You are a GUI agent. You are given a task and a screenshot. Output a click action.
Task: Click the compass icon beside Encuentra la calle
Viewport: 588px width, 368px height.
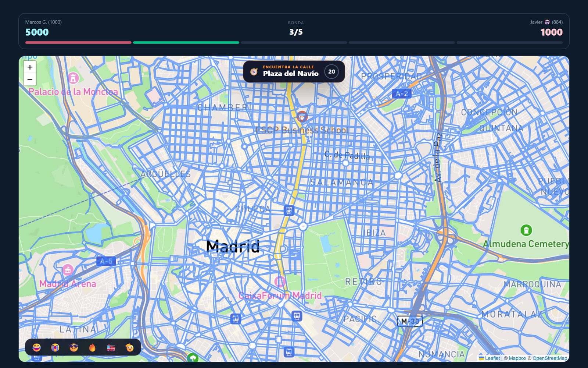254,72
